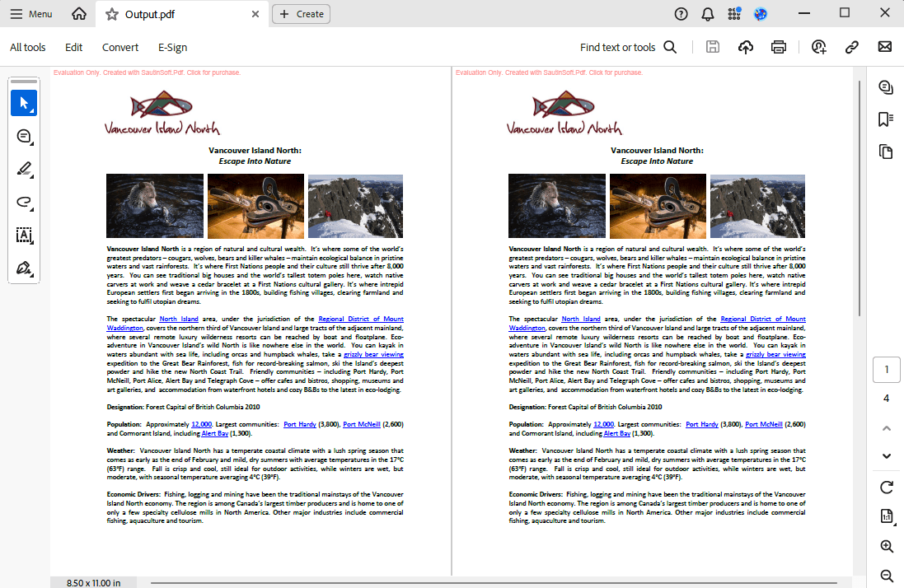
Task: Open the Add Text Box tool
Action: tap(24, 236)
